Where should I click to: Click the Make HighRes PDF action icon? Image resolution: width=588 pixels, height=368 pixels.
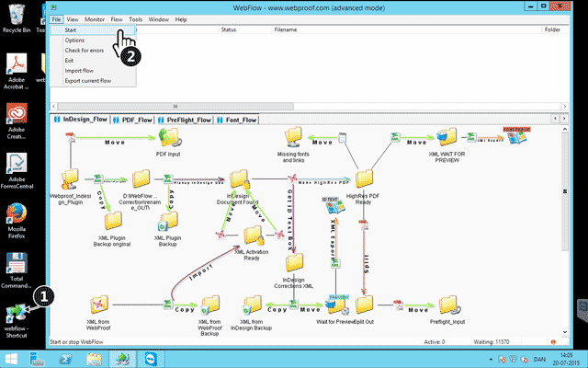(x=292, y=178)
